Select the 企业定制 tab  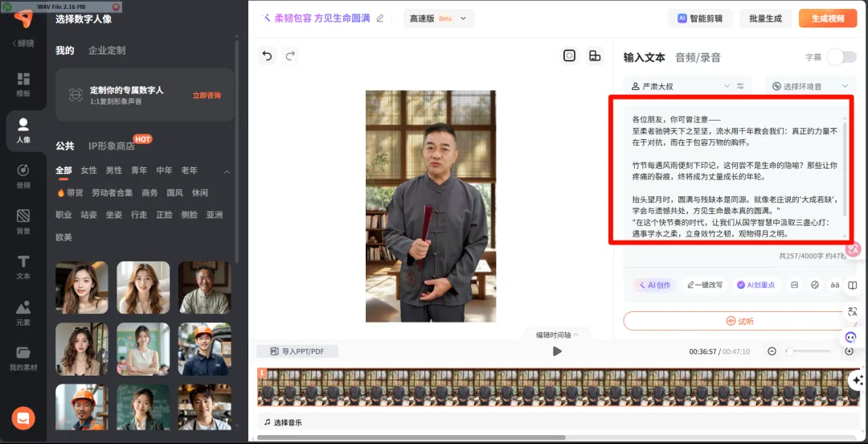(107, 51)
